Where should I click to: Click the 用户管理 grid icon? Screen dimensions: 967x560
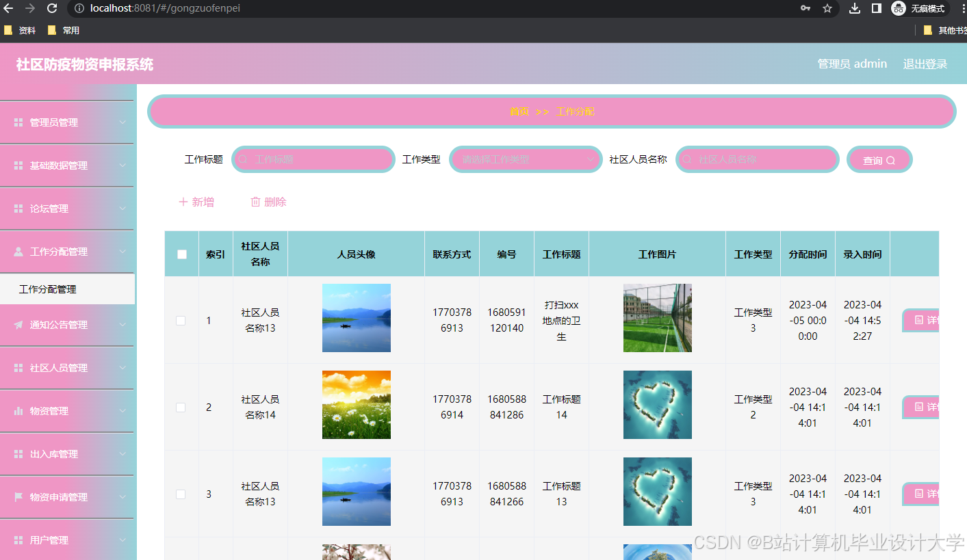18,540
